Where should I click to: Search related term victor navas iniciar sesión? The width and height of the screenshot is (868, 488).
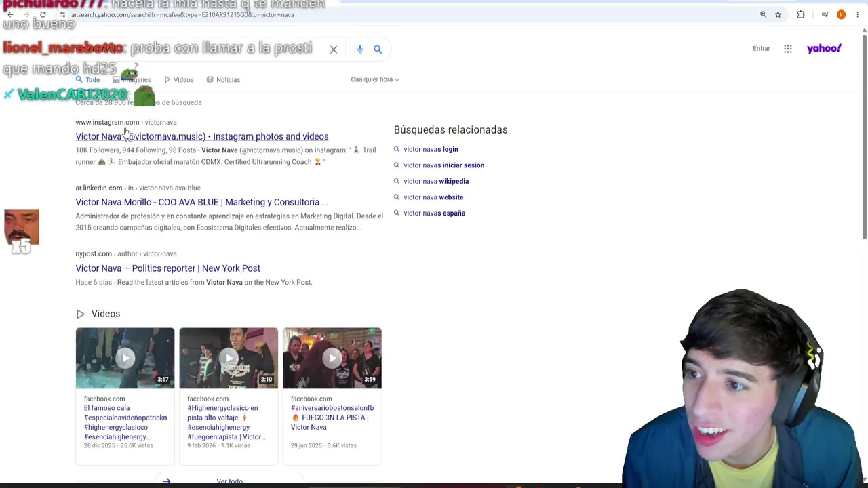tap(443, 165)
